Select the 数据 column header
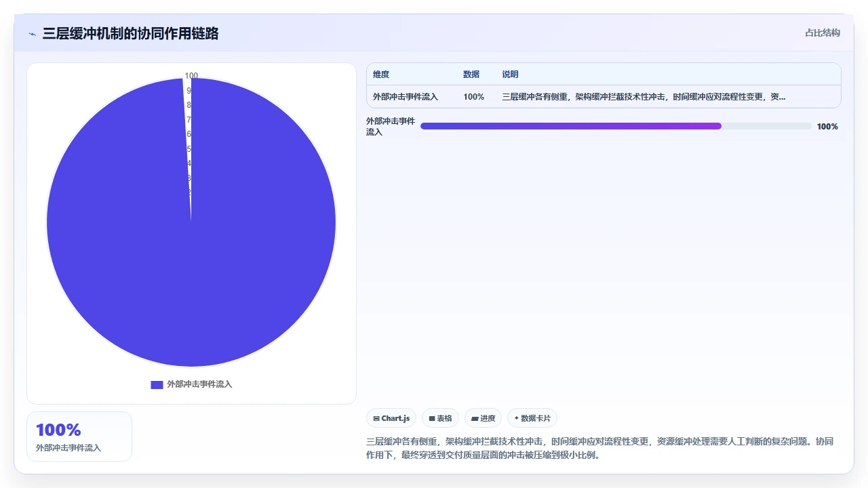Viewport: 868px width, 488px height. (471, 75)
